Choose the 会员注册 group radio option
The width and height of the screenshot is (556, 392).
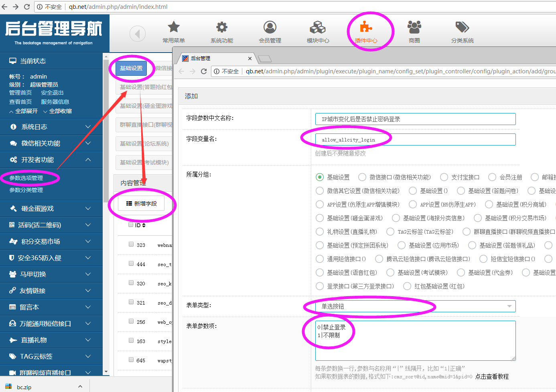(492, 177)
